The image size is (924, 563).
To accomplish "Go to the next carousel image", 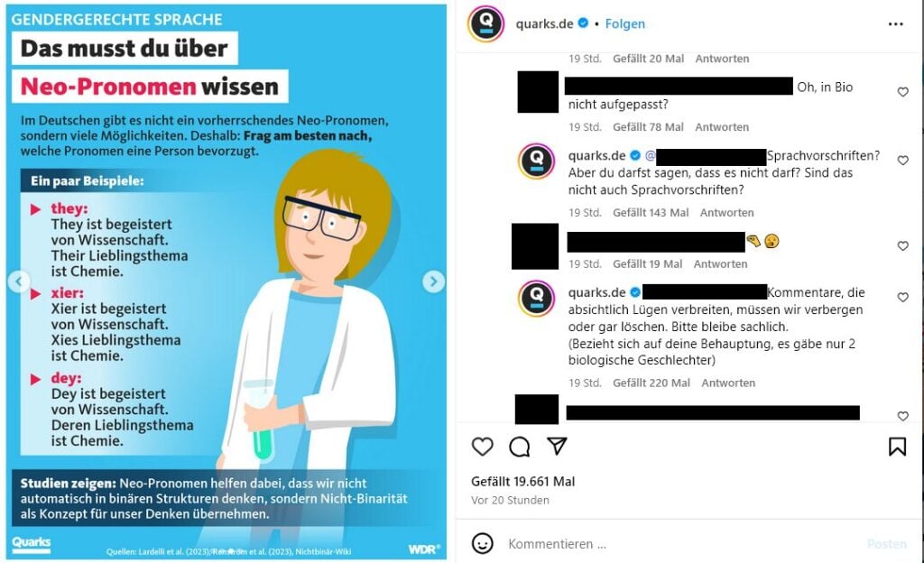I will pos(434,281).
